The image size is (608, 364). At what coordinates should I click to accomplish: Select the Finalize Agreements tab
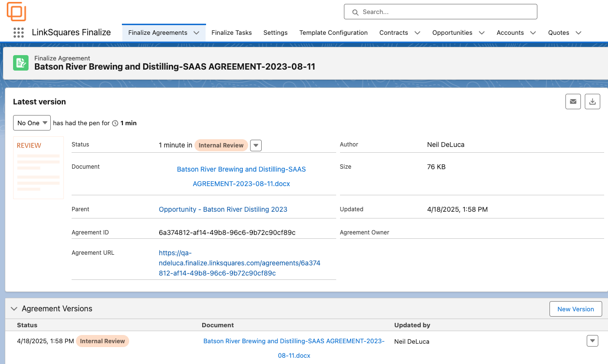(x=158, y=33)
